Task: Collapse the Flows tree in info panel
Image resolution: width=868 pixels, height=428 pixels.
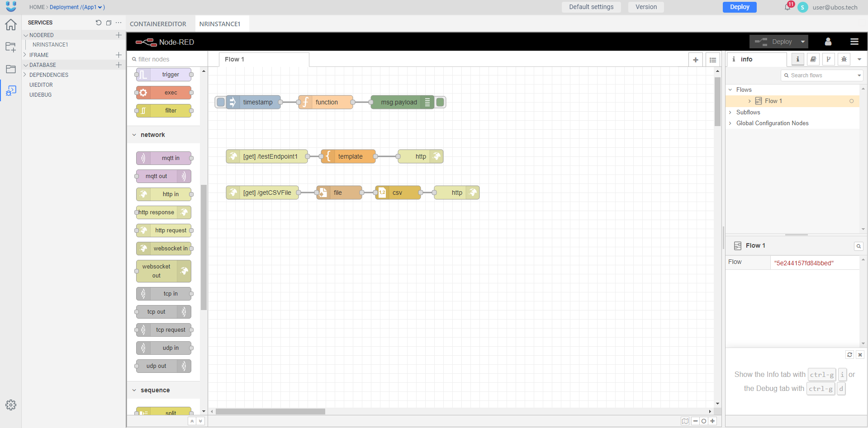Action: (x=730, y=89)
